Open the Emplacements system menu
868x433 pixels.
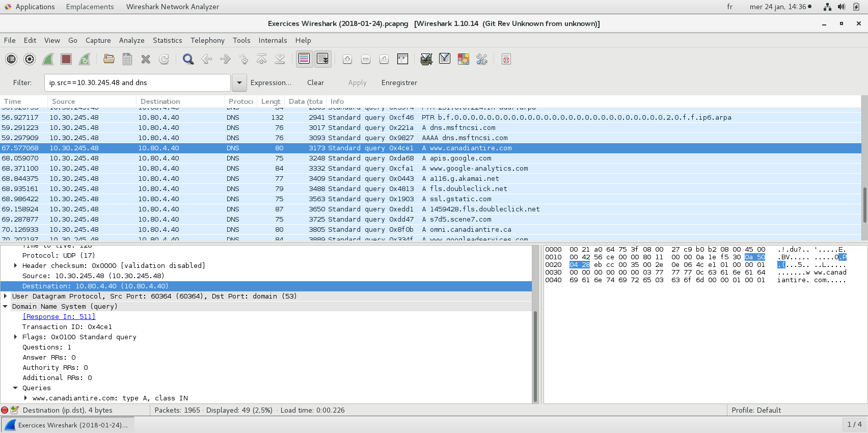[90, 7]
